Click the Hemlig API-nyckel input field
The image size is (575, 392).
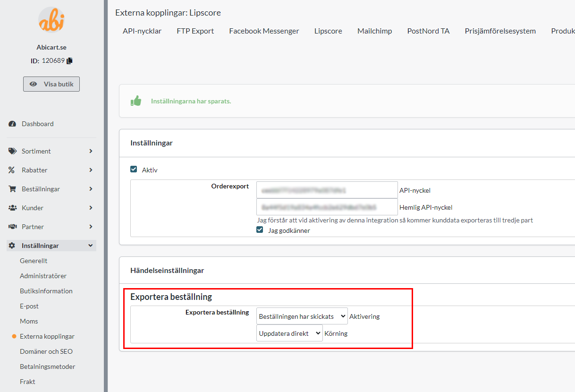tap(327, 207)
